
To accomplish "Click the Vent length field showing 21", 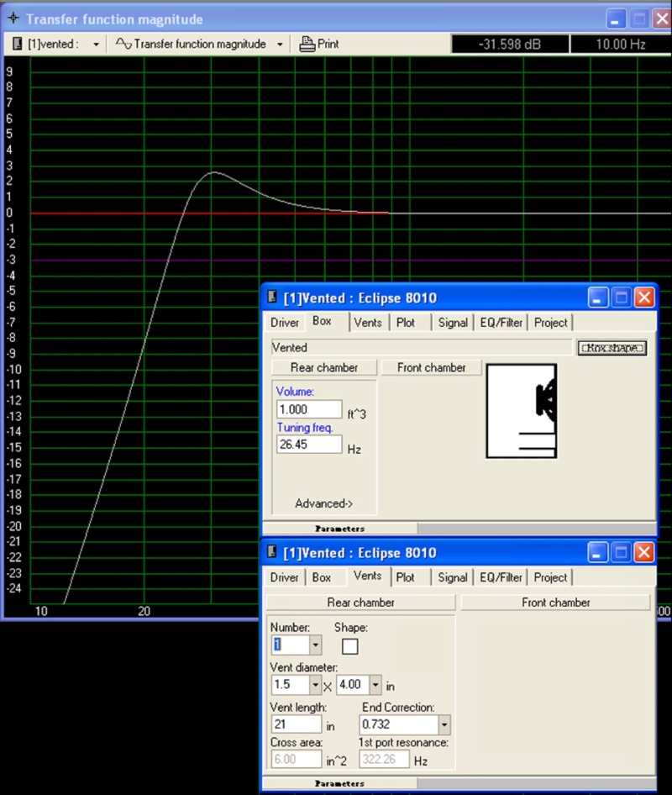I will click(x=297, y=724).
